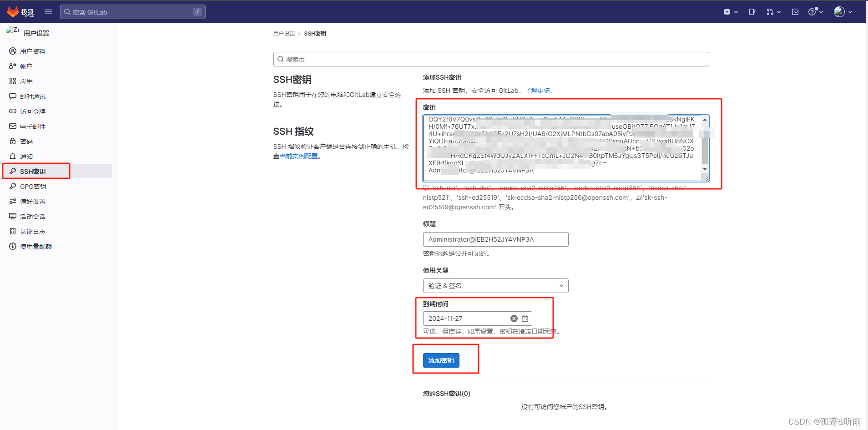868x430 pixels.
Task: Click the monitor icon beside 活动会话
Action: click(x=13, y=216)
